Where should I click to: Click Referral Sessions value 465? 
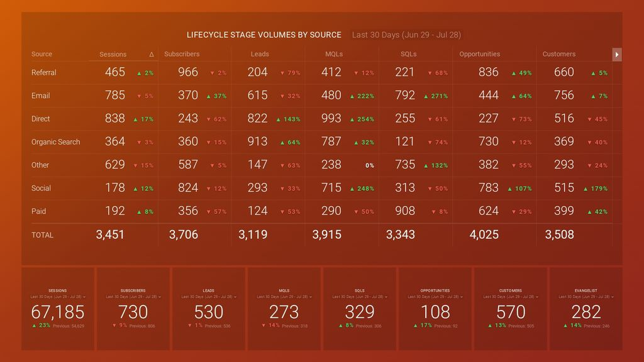[114, 72]
